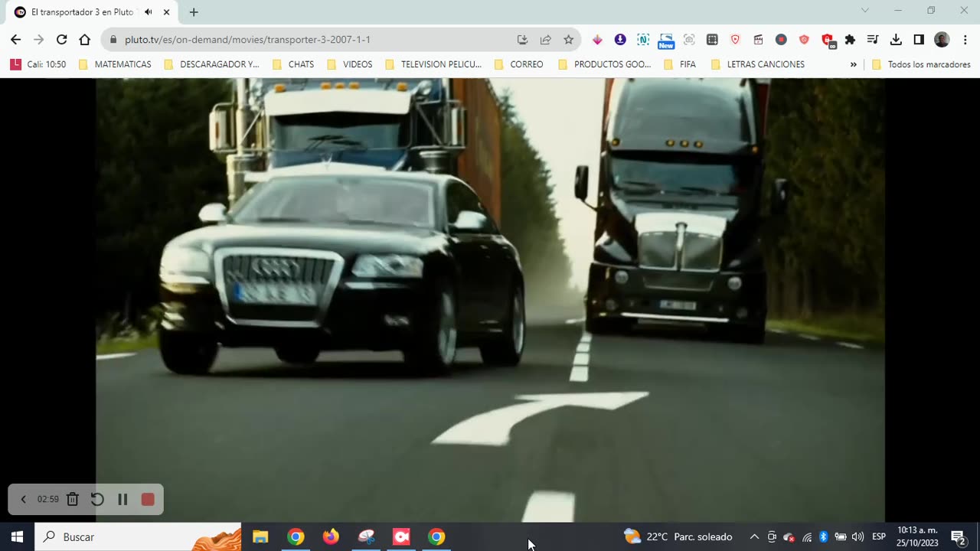Open File Explorer from taskbar
980x551 pixels.
(x=260, y=536)
